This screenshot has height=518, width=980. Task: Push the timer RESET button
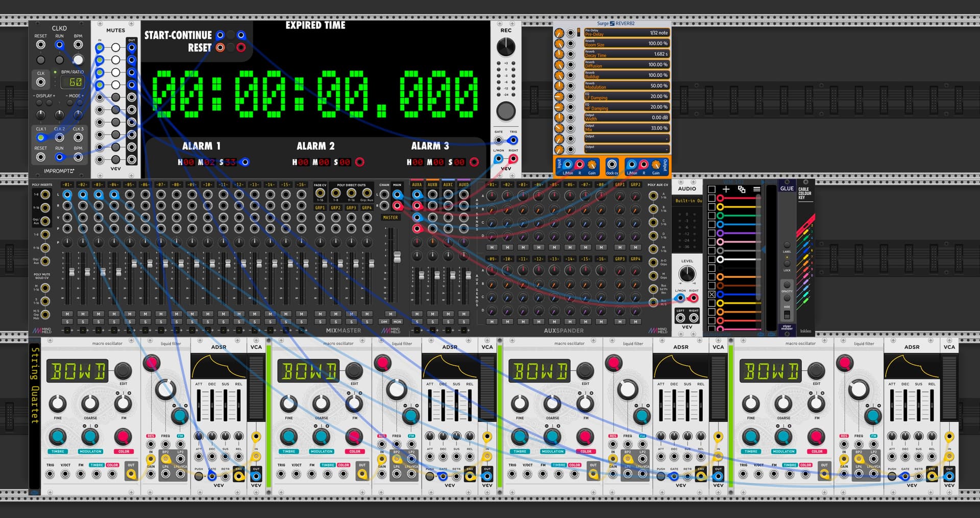click(231, 48)
